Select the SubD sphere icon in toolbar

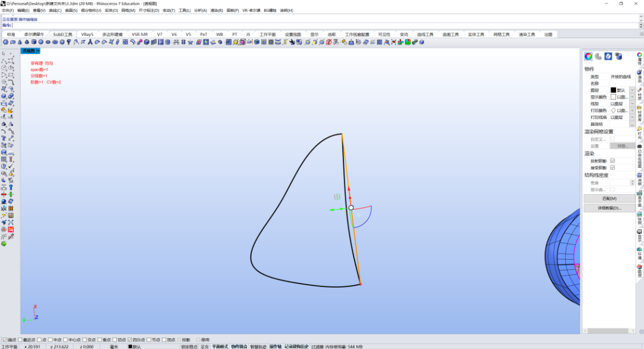(x=41, y=42)
